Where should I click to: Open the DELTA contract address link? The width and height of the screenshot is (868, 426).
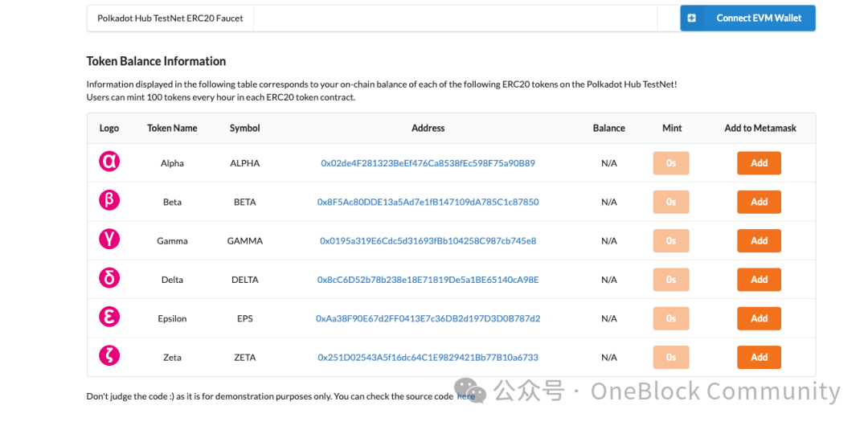click(x=428, y=280)
